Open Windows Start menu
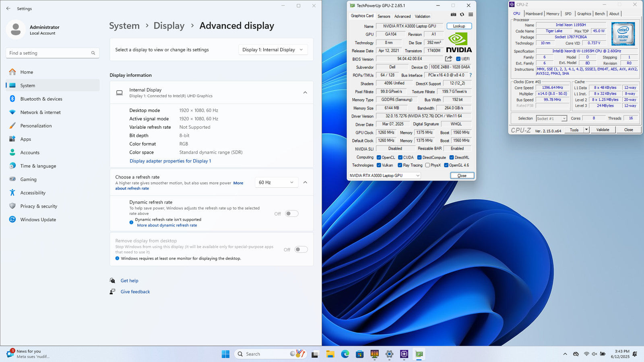The height and width of the screenshot is (362, 644). pos(225,354)
